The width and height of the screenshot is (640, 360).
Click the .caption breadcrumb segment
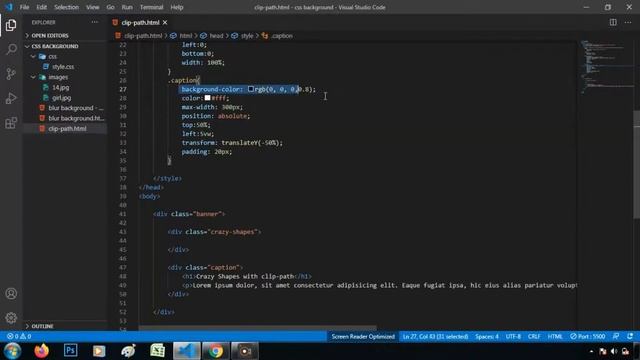tap(282, 36)
